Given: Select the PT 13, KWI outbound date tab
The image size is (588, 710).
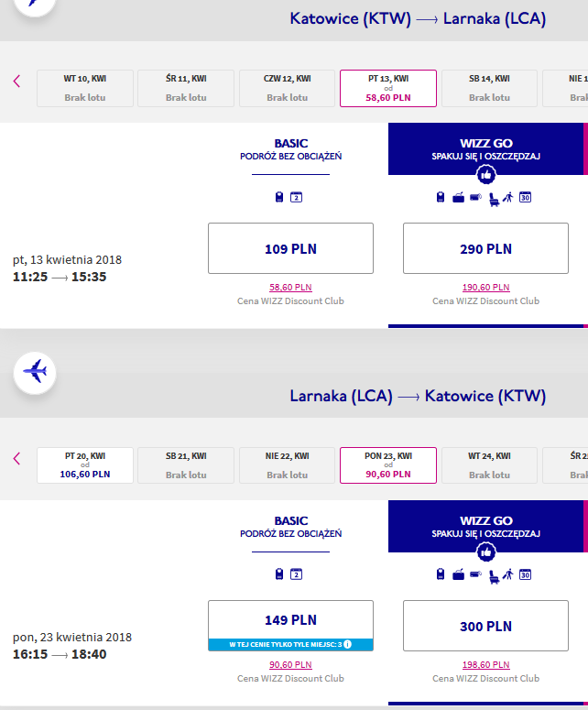Looking at the screenshot, I should pos(388,88).
